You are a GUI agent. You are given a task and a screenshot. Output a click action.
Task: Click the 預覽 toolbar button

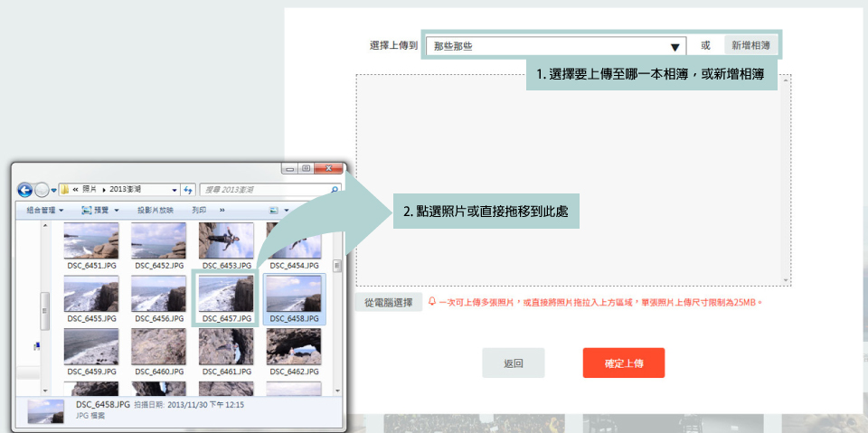(95, 211)
